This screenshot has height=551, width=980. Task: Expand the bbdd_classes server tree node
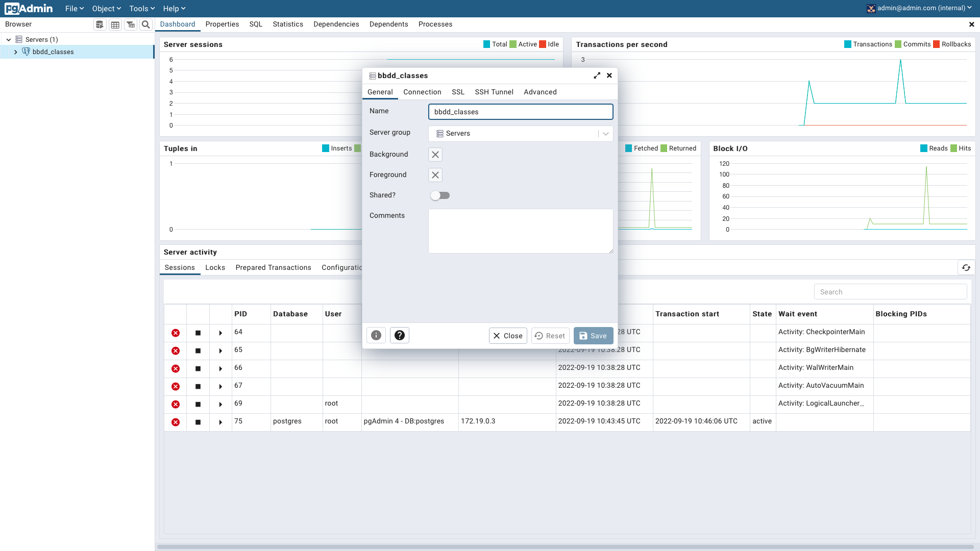(x=16, y=52)
